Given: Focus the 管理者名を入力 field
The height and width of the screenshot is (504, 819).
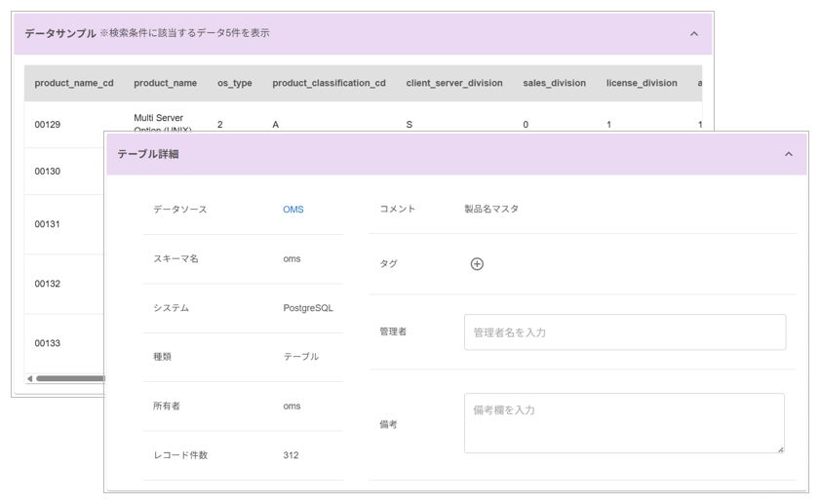Looking at the screenshot, I should [x=625, y=332].
